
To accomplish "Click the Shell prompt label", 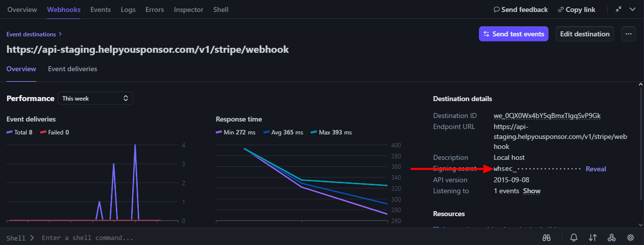I will [x=16, y=238].
